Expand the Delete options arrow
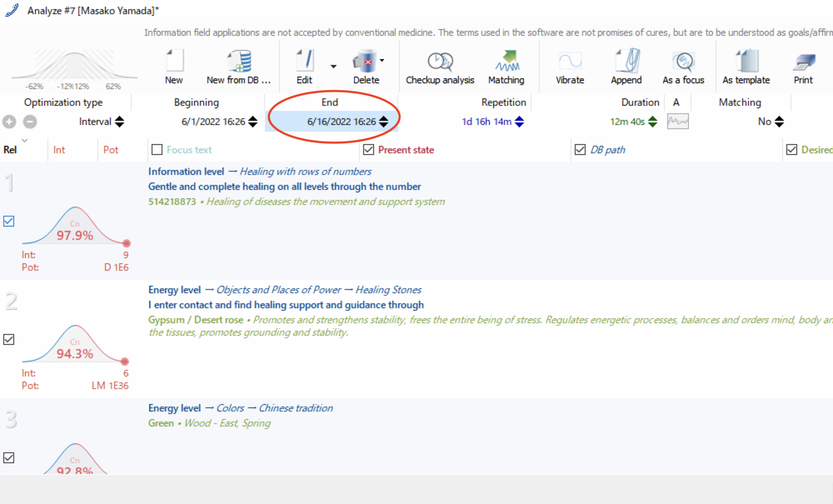 point(382,60)
